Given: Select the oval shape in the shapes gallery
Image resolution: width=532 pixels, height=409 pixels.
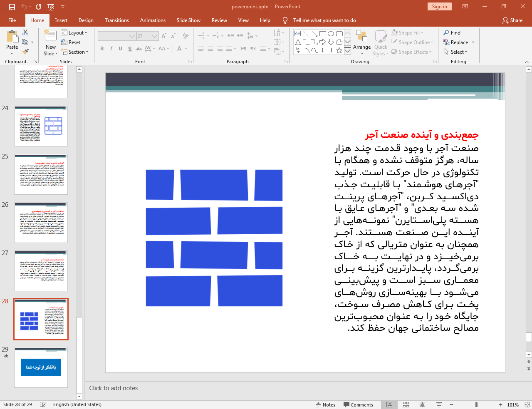Looking at the screenshot, I should (x=331, y=34).
